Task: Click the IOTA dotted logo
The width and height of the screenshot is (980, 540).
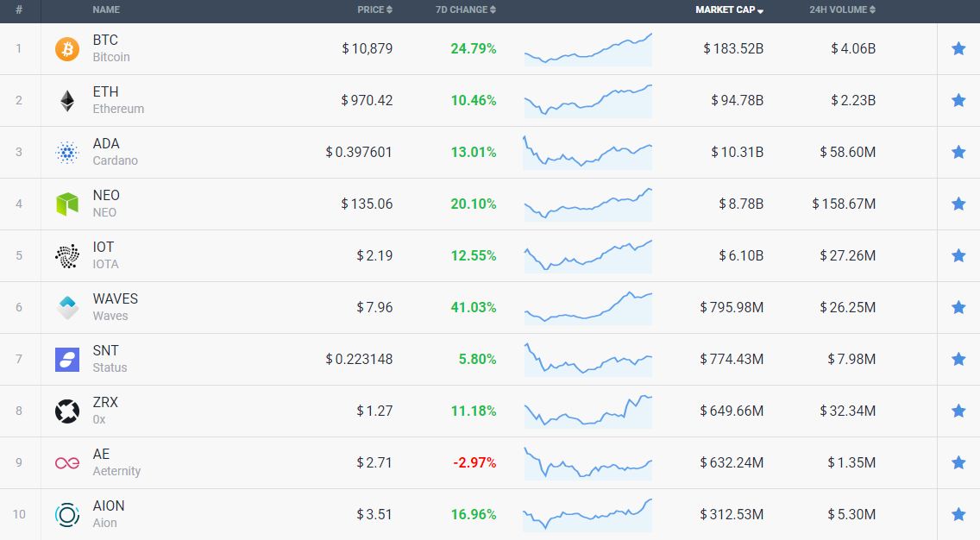Action: 67,255
